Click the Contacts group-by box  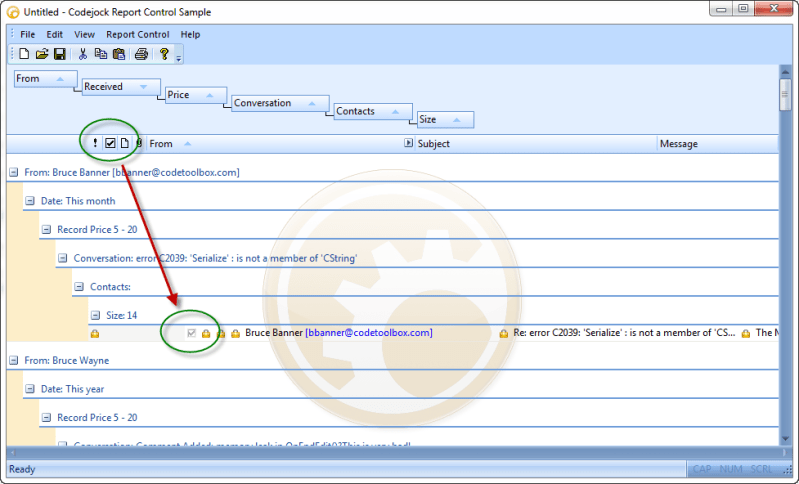coord(373,112)
